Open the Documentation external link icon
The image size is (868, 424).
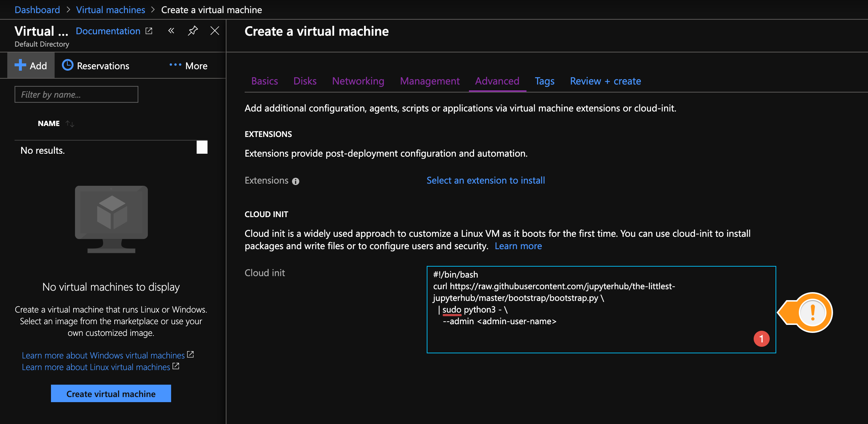tap(149, 31)
